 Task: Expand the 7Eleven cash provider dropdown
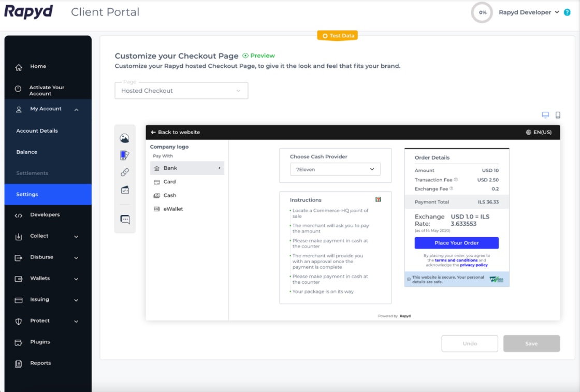click(x=335, y=169)
